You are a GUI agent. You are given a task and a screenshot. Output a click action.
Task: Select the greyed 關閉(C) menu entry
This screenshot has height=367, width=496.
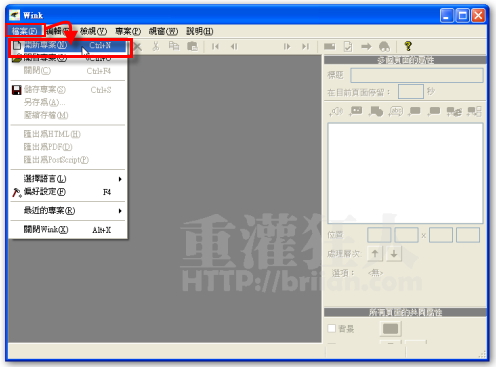(68, 71)
